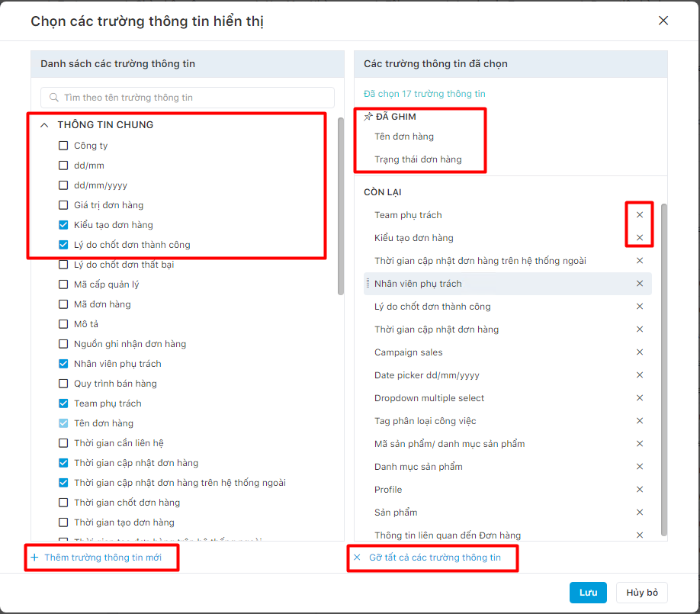Remove Team phụ trách from selected fields
Screen dimensions: 700x614
point(639,215)
